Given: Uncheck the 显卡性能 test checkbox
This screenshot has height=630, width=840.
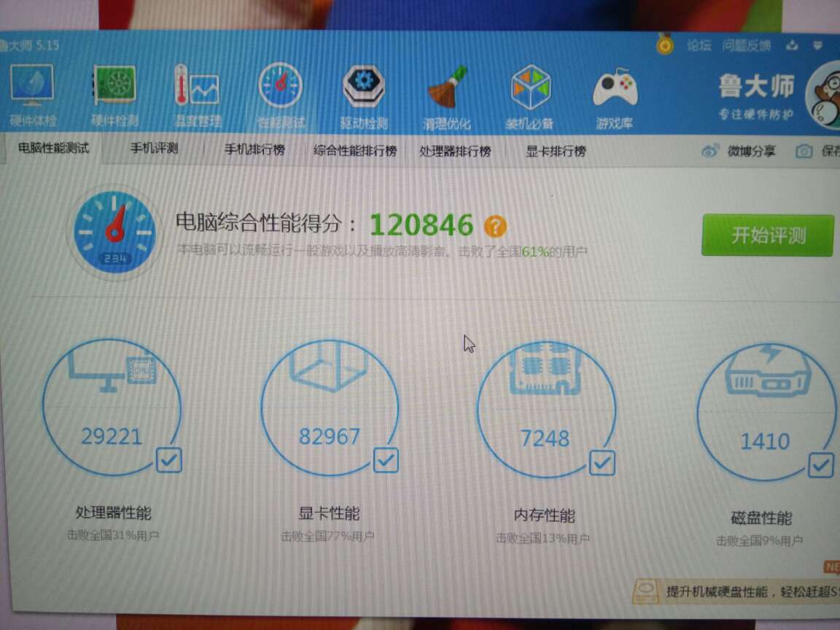Looking at the screenshot, I should pos(386,460).
